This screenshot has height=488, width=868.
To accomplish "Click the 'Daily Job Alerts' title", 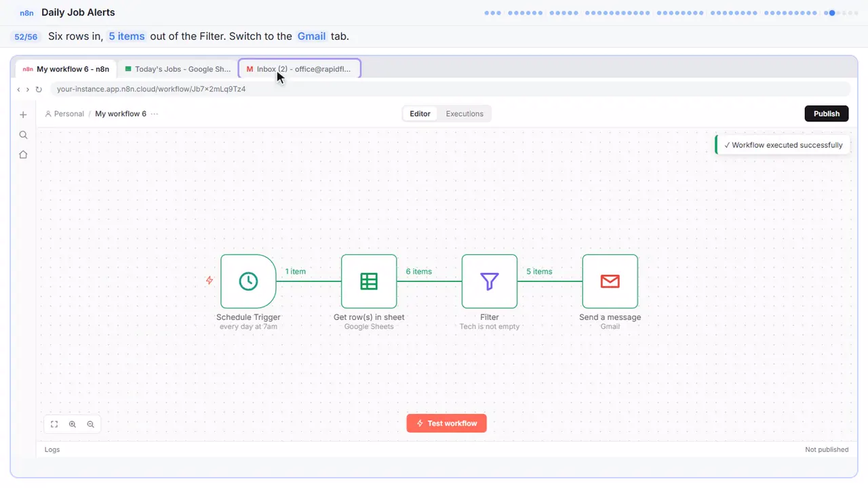I will pyautogui.click(x=78, y=12).
